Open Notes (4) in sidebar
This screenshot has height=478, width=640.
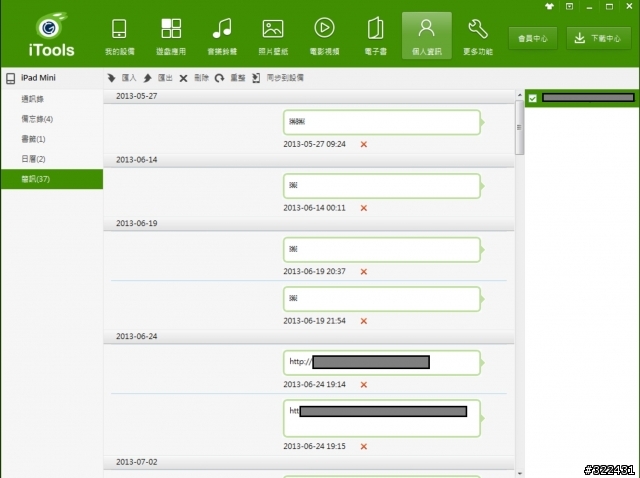(52, 119)
